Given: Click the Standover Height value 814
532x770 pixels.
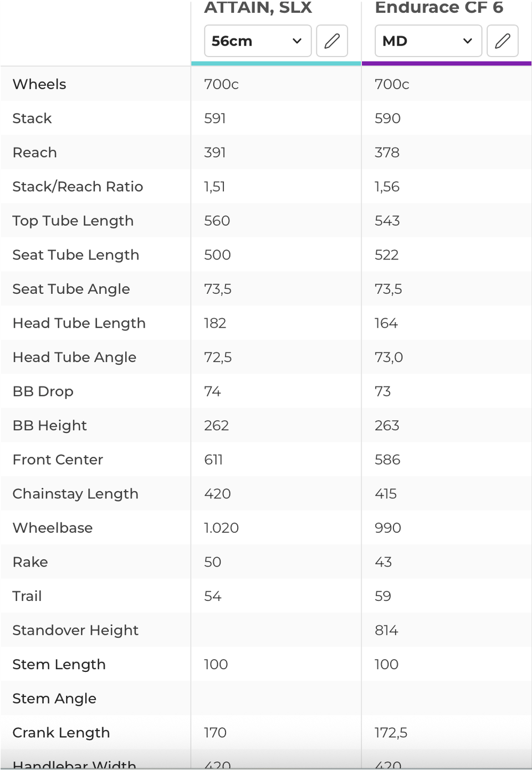Looking at the screenshot, I should point(386,630).
